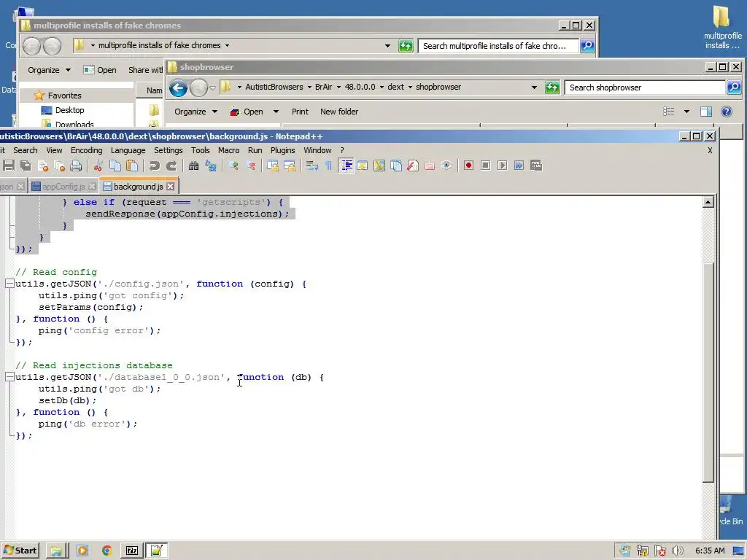Expand arrow after 48.0.0.0 breadcrumb
Image resolution: width=747 pixels, height=560 pixels.
click(382, 87)
